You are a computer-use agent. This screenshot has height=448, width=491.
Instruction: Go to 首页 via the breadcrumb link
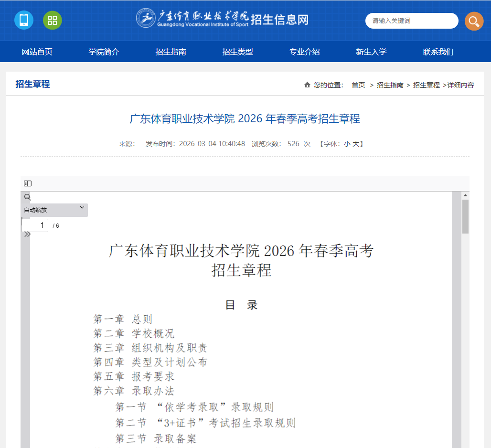click(358, 85)
